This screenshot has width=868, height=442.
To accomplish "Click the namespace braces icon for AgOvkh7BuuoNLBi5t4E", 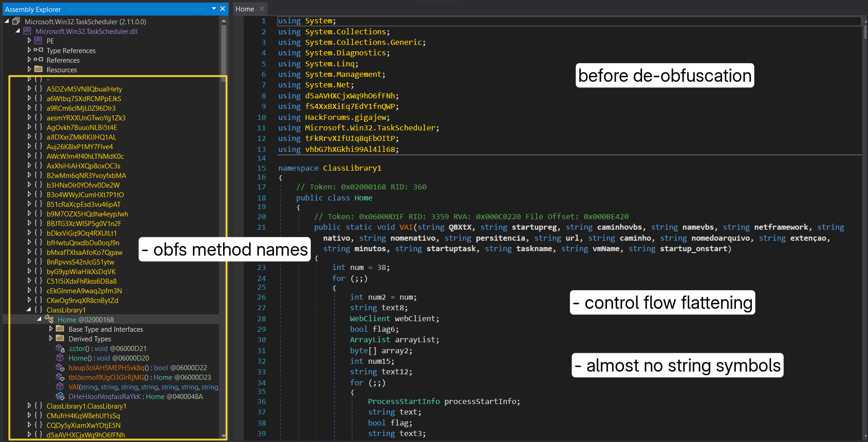I will pos(38,127).
